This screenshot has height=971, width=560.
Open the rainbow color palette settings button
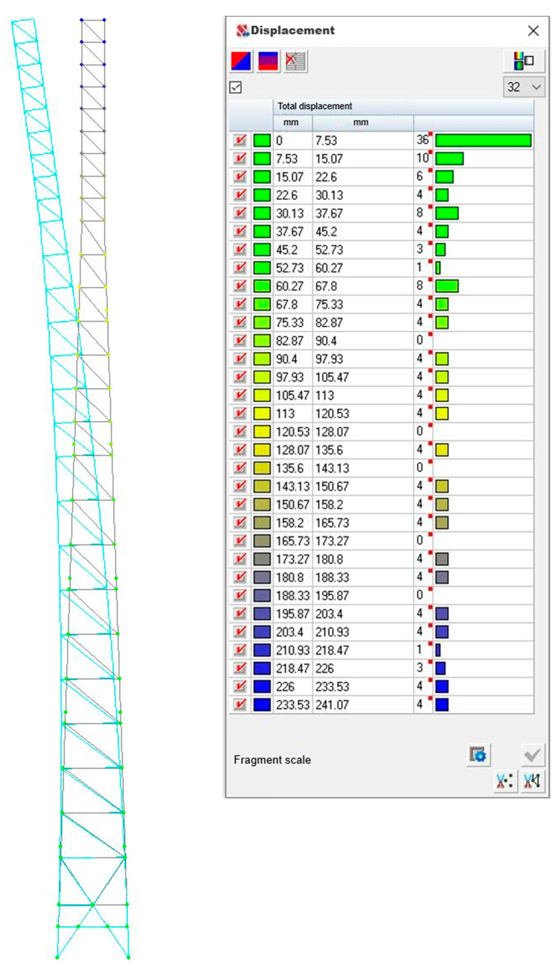click(x=523, y=61)
